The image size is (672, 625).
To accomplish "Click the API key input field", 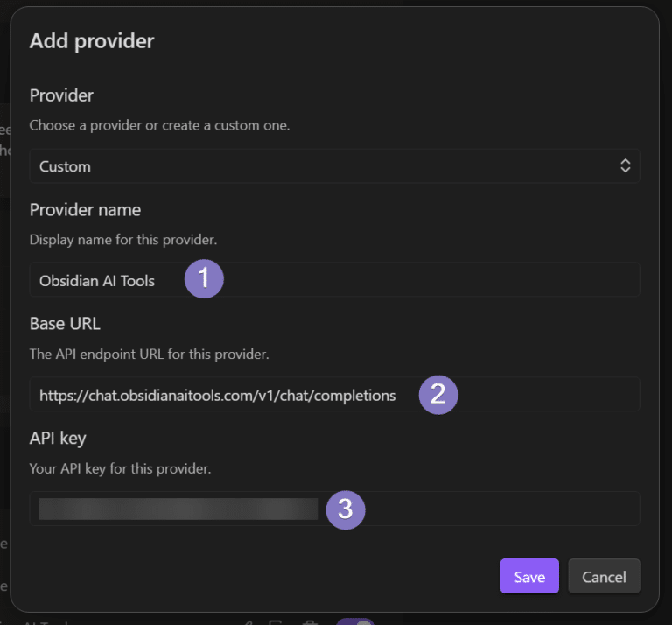I will tap(334, 509).
